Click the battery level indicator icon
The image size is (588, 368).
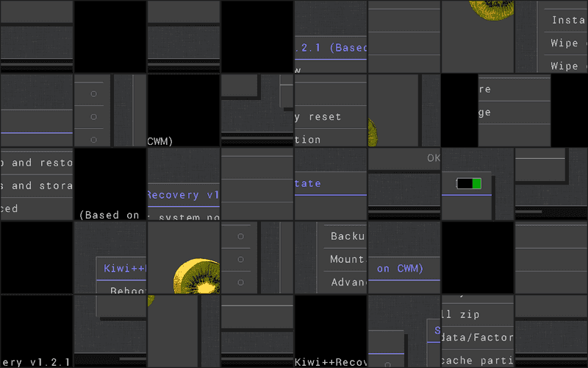[x=469, y=183]
